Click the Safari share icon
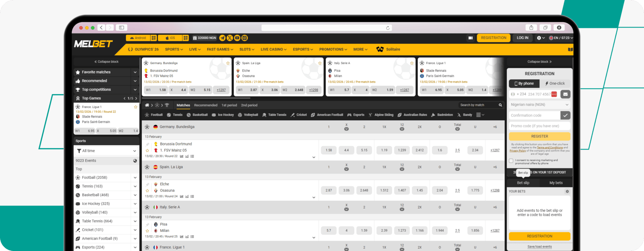Screen dimensions: 644x251 click(531, 28)
